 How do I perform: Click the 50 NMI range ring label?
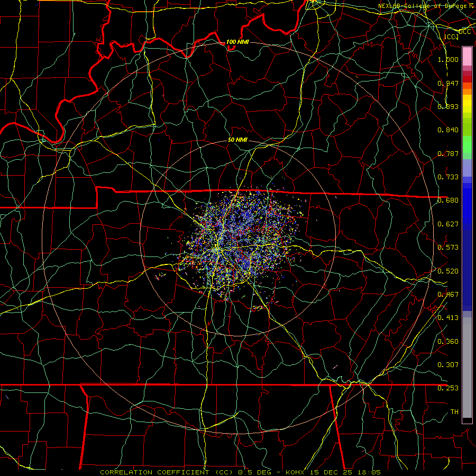point(237,140)
